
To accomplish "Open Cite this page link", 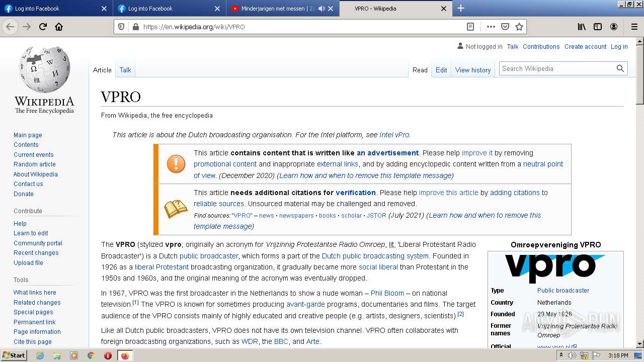I will (x=33, y=342).
